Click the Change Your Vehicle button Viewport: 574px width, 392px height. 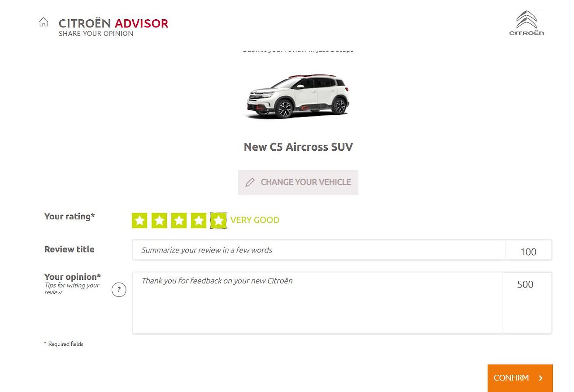pos(298,182)
